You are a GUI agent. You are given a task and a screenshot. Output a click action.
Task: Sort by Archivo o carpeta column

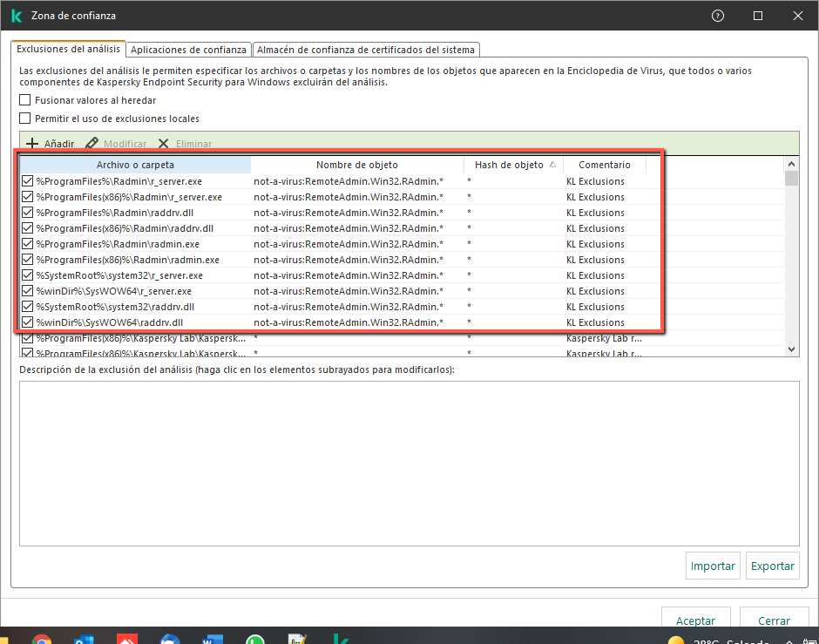[135, 165]
